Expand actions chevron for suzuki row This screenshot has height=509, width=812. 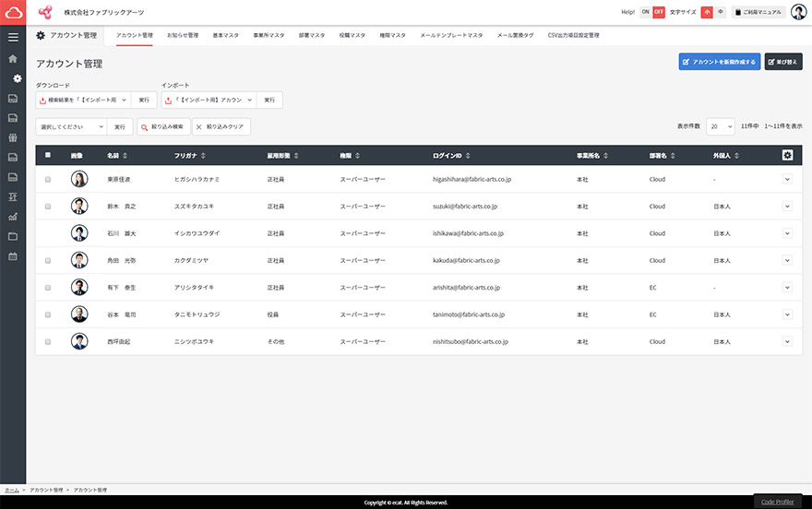tap(787, 206)
